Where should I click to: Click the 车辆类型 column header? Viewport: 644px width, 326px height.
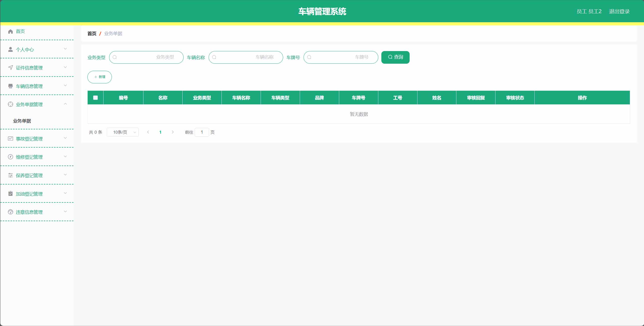280,98
